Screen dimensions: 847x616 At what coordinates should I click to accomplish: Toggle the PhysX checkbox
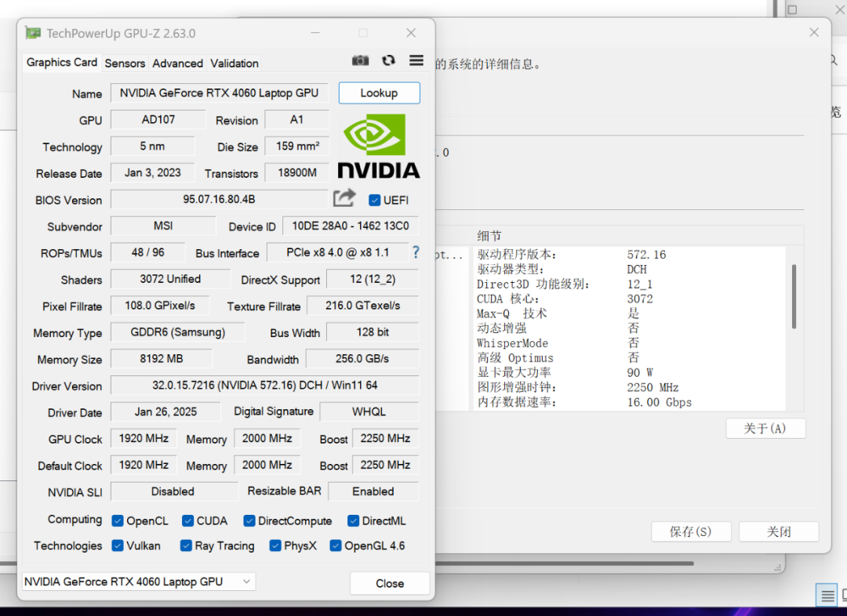[x=275, y=545]
